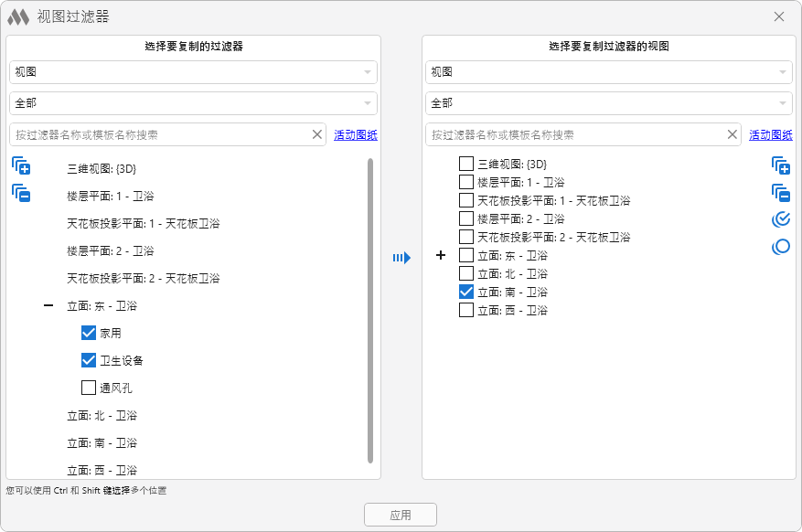Viewport: 802px width, 532px height.
Task: Collapse the 立面: 东 - 卫浴 node
Action: 48,305
